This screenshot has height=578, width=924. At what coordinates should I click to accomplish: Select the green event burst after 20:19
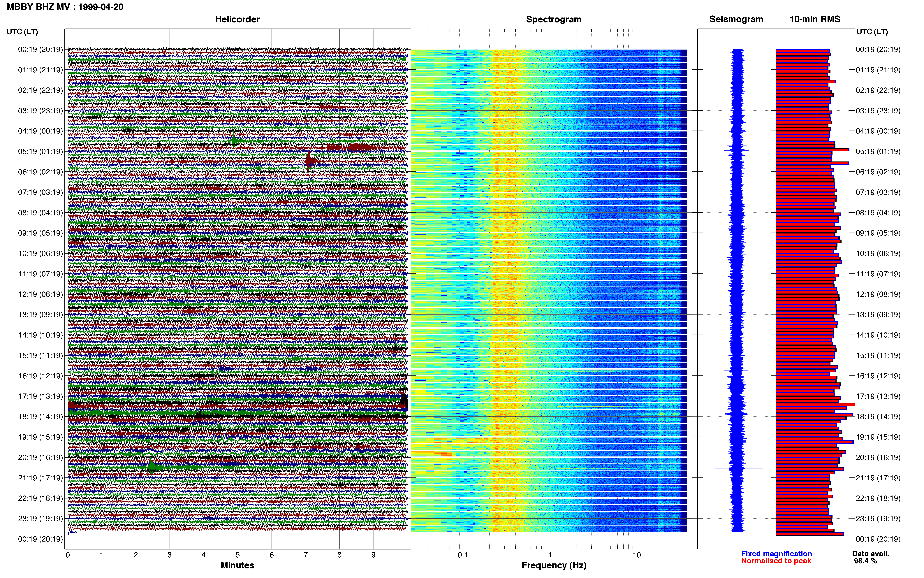[x=153, y=467]
